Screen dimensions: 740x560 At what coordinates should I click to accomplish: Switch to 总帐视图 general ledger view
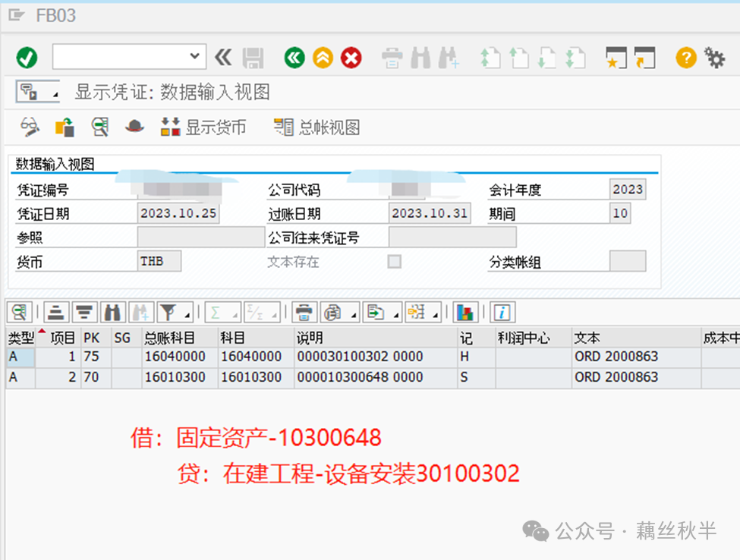pyautogui.click(x=316, y=127)
